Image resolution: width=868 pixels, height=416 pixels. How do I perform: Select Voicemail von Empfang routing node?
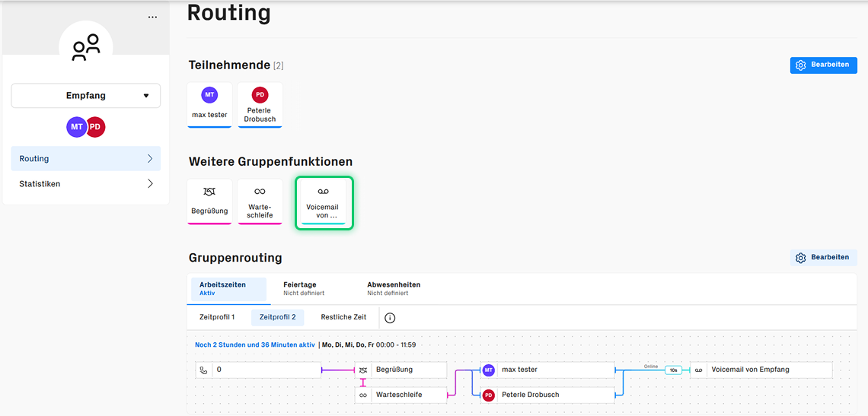click(761, 370)
